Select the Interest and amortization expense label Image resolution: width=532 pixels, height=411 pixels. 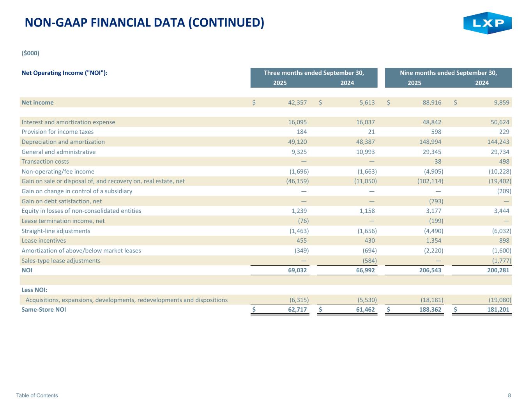(68, 122)
